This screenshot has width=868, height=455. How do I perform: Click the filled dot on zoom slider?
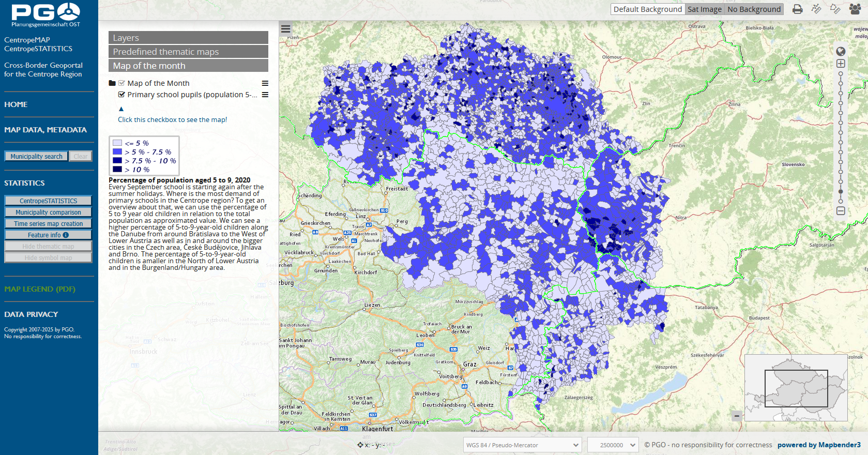point(841,191)
